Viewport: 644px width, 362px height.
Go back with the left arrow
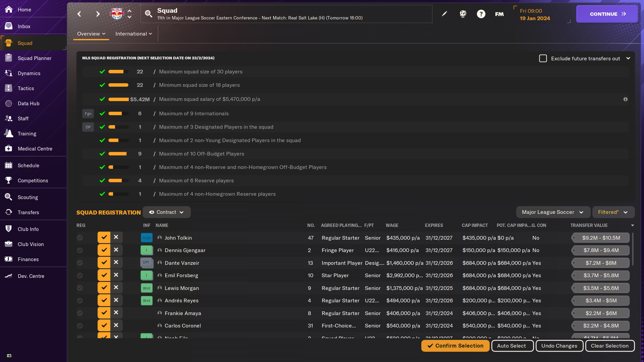79,14
